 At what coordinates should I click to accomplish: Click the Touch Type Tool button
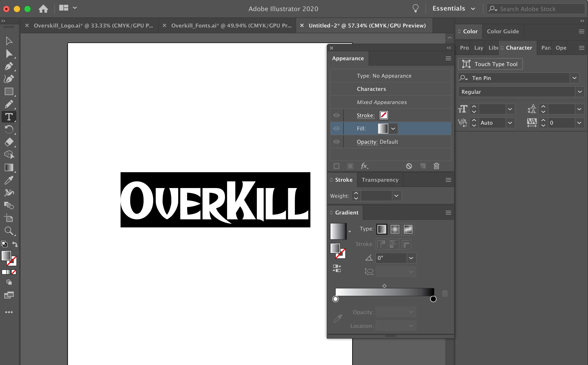point(490,64)
